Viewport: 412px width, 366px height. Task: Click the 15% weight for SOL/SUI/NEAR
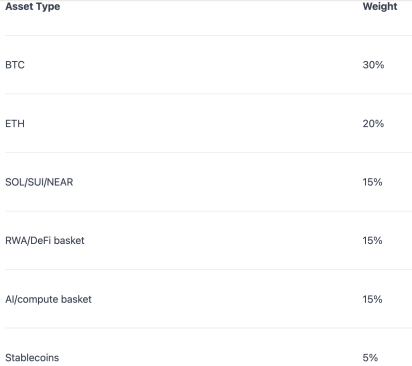tap(372, 182)
